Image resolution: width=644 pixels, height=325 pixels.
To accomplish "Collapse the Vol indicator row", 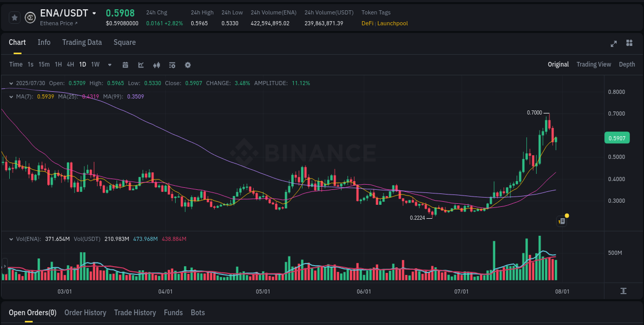I will coord(11,239).
